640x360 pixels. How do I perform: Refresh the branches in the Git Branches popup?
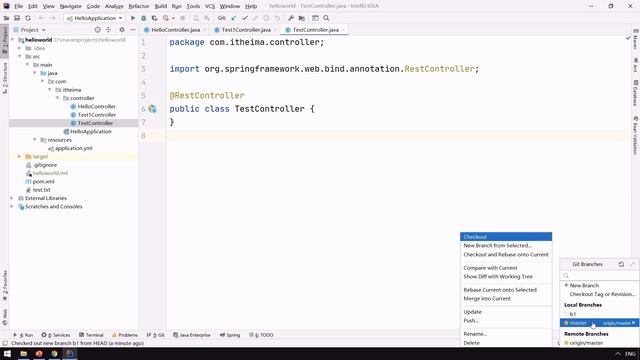pos(621,264)
